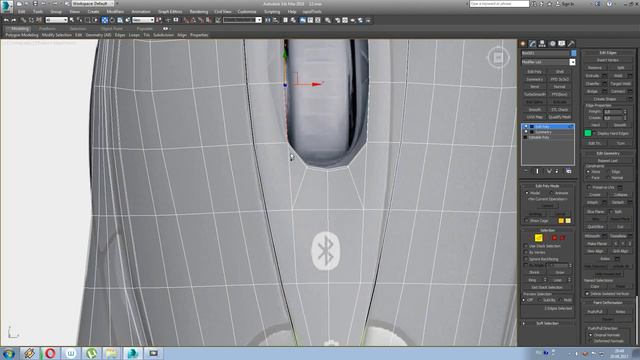Open the Display command panel tab
The width and height of the screenshot is (640, 360).
(562, 44)
